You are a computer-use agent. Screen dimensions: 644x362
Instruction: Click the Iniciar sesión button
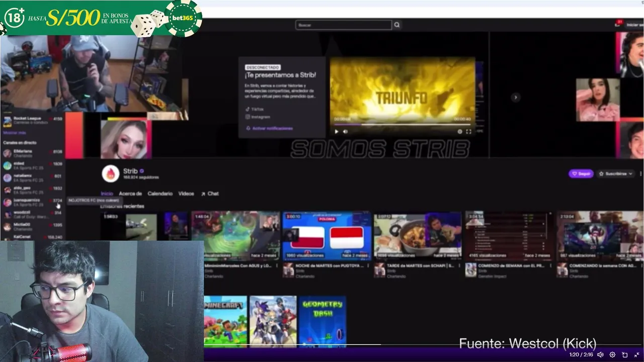pos(635,25)
